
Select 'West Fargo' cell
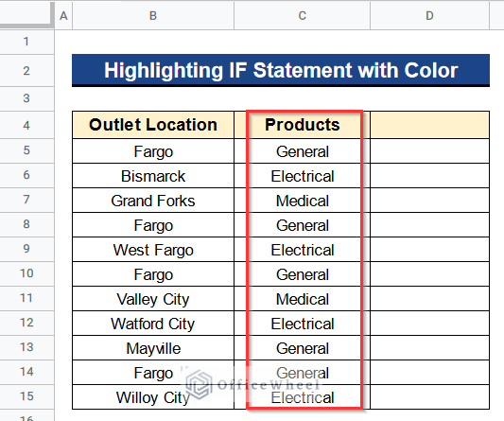tap(153, 250)
